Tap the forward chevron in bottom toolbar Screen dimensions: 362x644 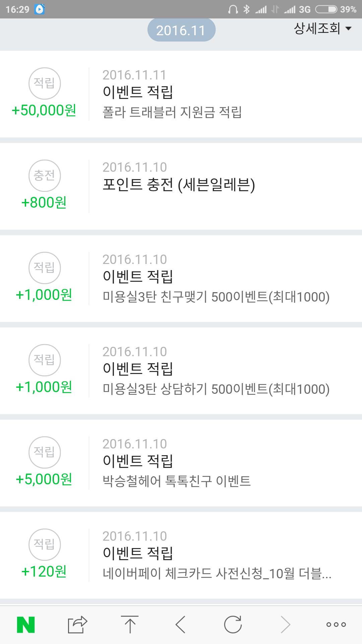pyautogui.click(x=285, y=625)
